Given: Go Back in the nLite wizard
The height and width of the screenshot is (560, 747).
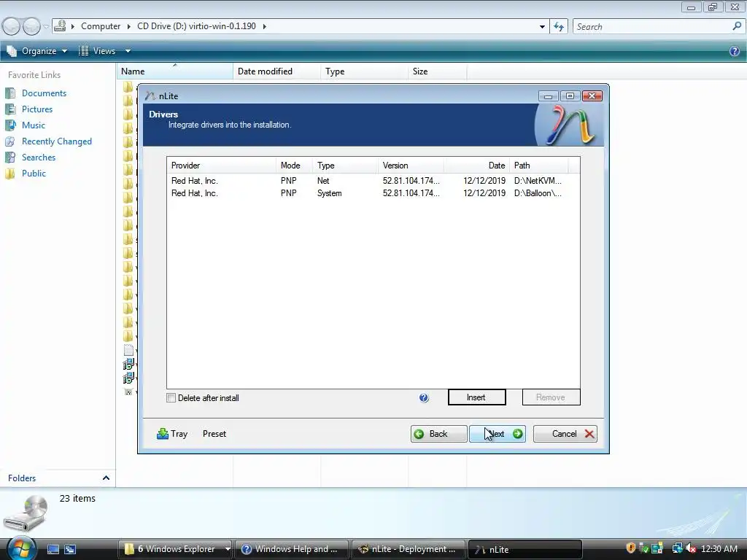Looking at the screenshot, I should coord(438,434).
